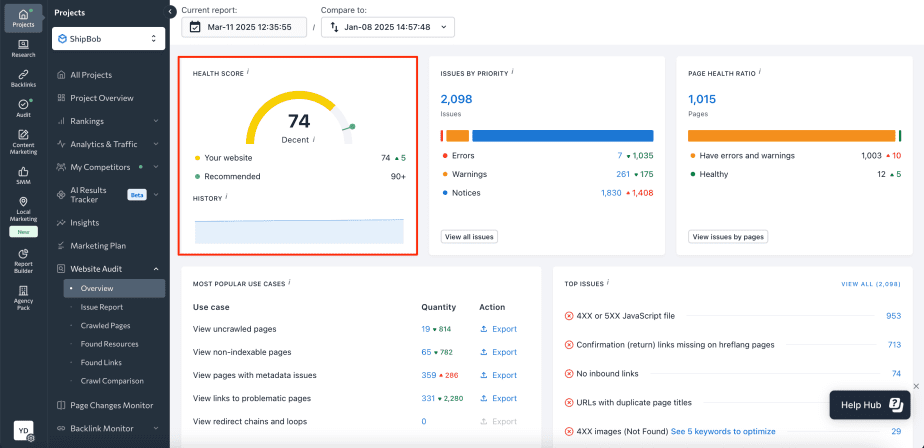Click the info icon next to Decent

[314, 140]
